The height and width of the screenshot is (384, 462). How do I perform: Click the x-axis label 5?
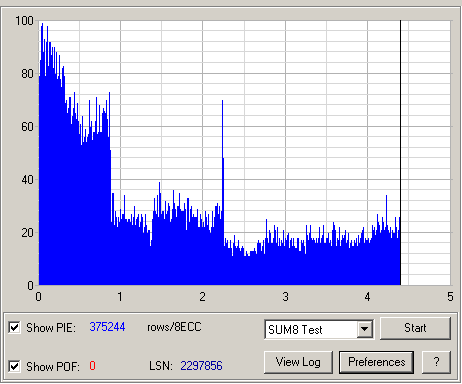pyautogui.click(x=450, y=296)
